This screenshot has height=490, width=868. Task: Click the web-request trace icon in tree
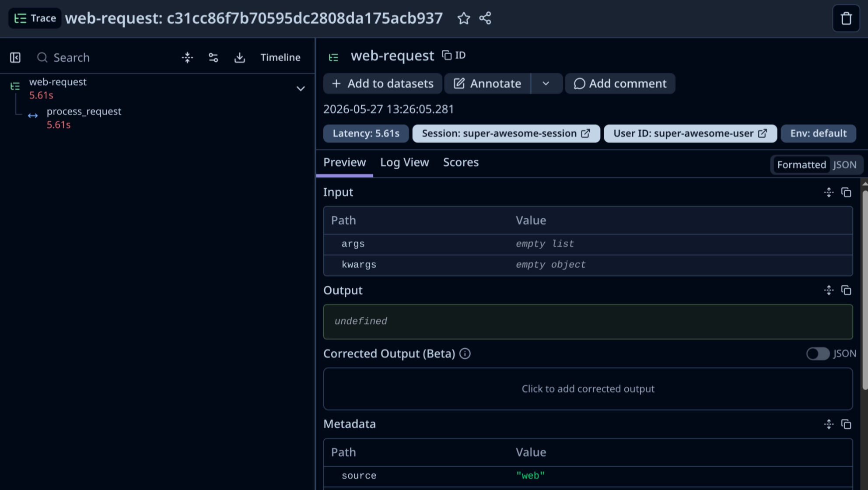tap(15, 86)
